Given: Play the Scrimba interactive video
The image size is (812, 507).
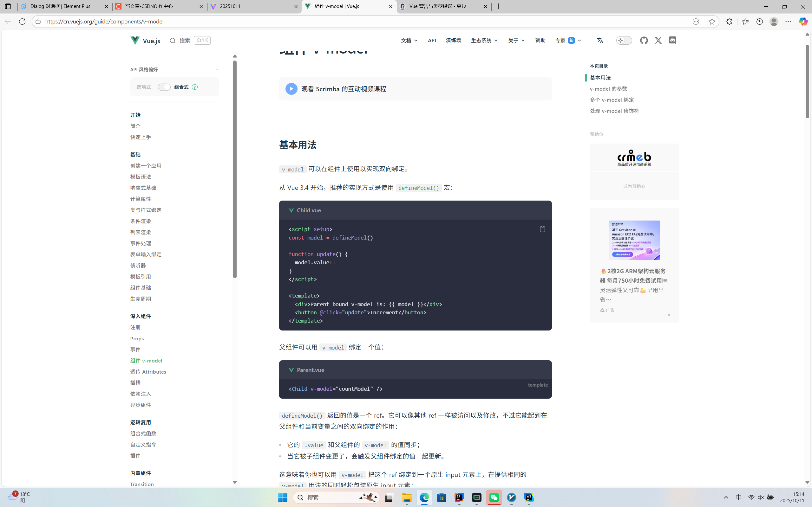Looking at the screenshot, I should [291, 88].
